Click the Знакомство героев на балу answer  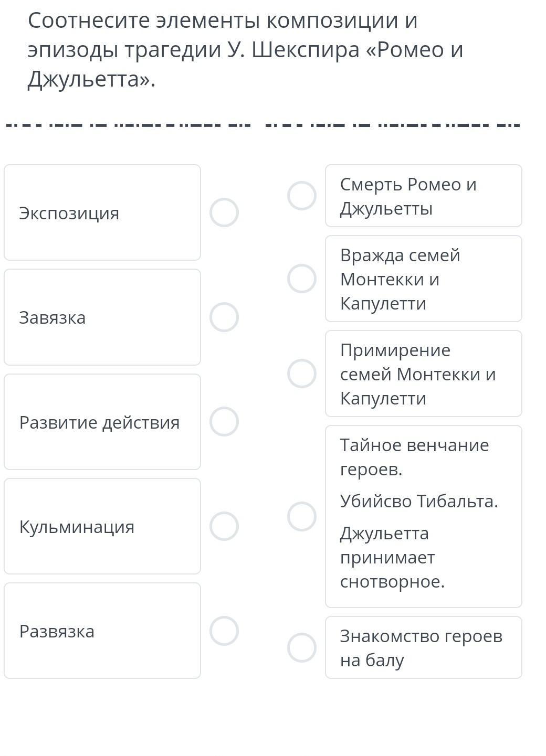[x=423, y=647]
